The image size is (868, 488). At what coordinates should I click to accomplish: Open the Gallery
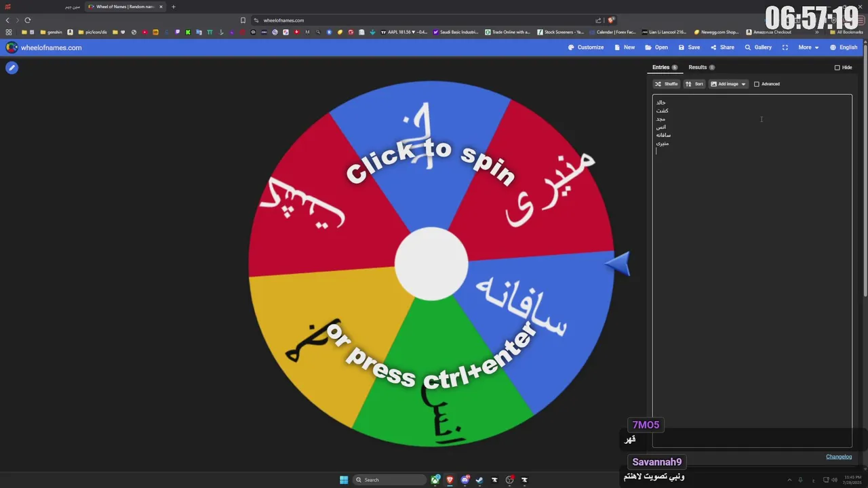(x=758, y=47)
